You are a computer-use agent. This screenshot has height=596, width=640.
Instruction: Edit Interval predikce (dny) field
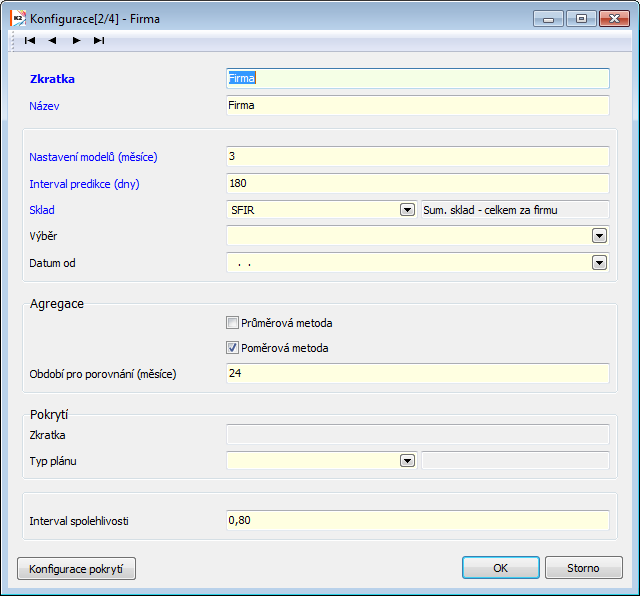click(x=418, y=183)
